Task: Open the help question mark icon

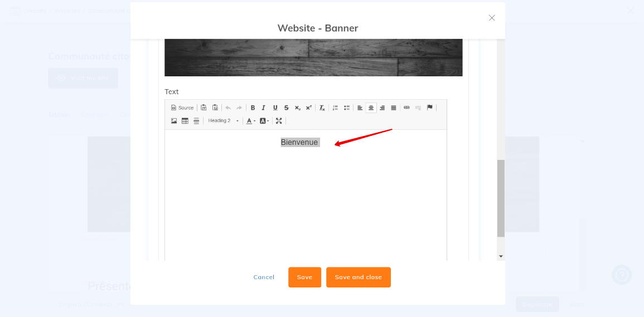Action: click(622, 275)
